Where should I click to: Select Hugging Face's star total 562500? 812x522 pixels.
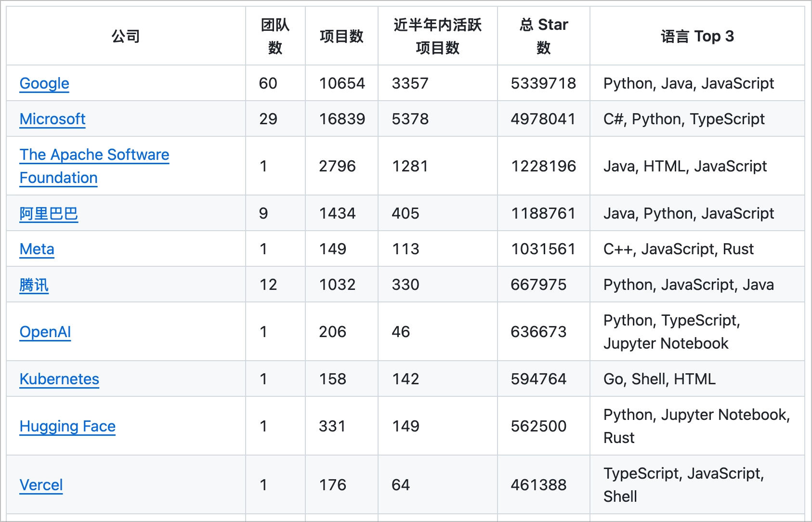point(539,426)
